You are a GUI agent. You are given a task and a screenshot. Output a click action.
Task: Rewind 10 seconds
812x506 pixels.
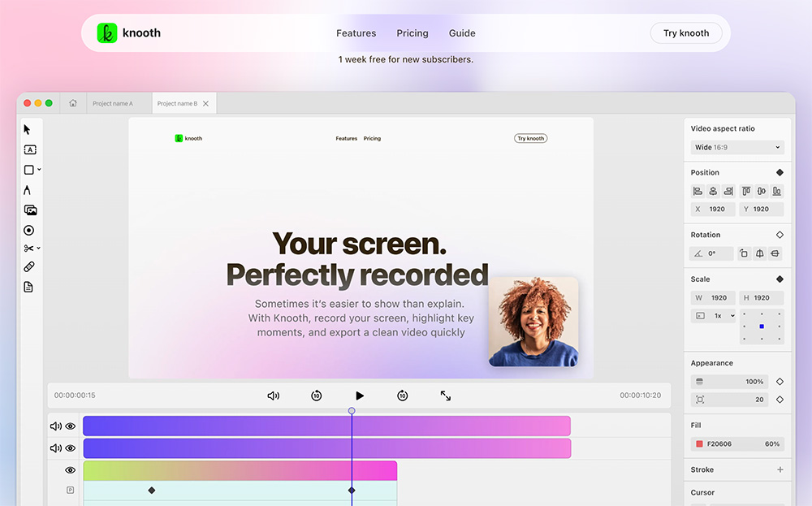(317, 396)
